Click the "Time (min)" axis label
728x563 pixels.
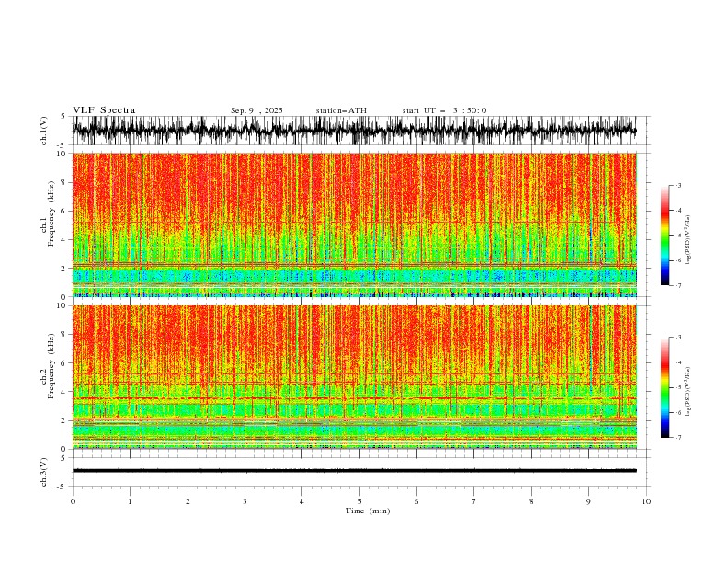[368, 511]
